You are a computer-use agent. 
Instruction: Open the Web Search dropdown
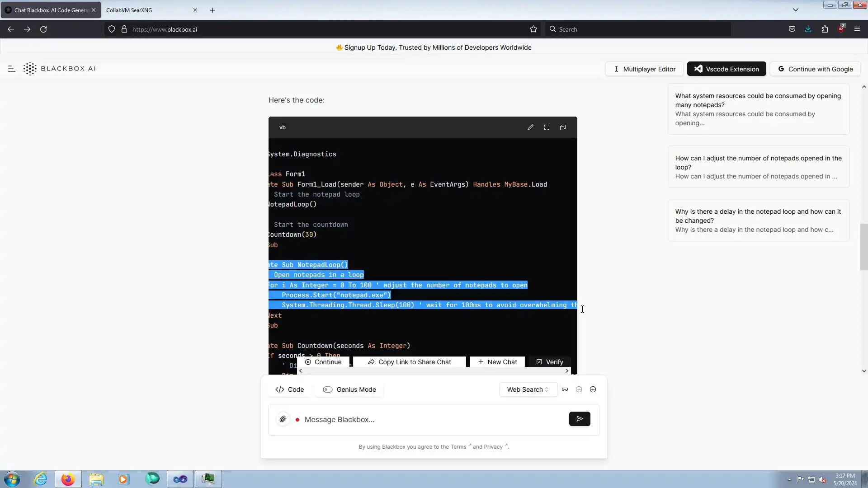click(528, 389)
